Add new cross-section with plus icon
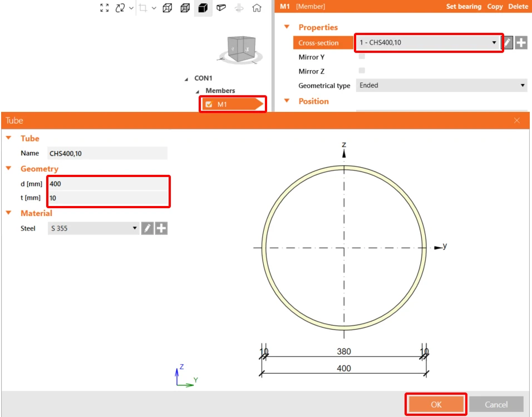This screenshot has height=417, width=532. click(x=521, y=43)
